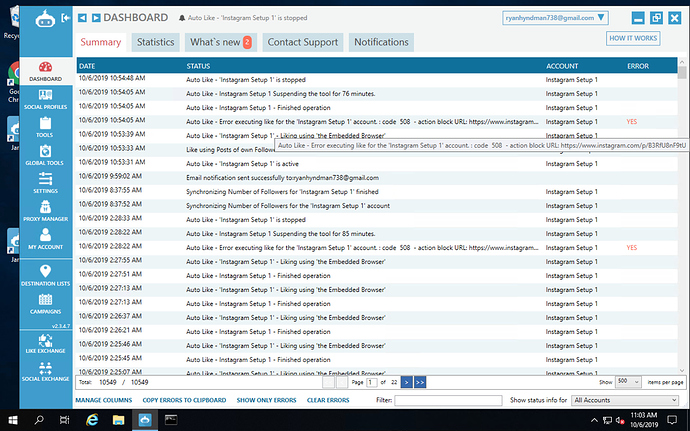Open Proxy Manager from the sidebar
This screenshot has width=690, height=431.
point(45,211)
